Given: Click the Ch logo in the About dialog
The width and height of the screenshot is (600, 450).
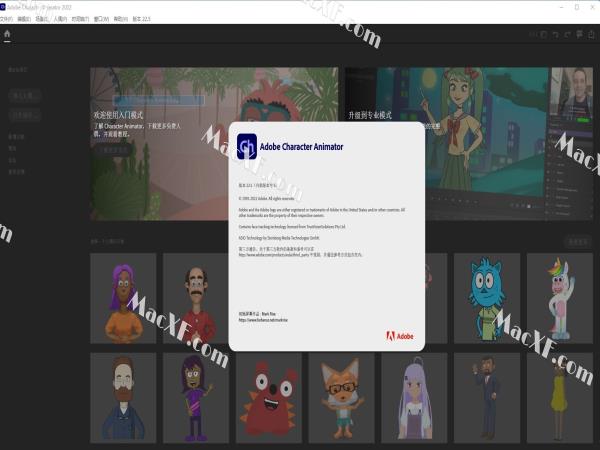Looking at the screenshot, I should tap(247, 147).
